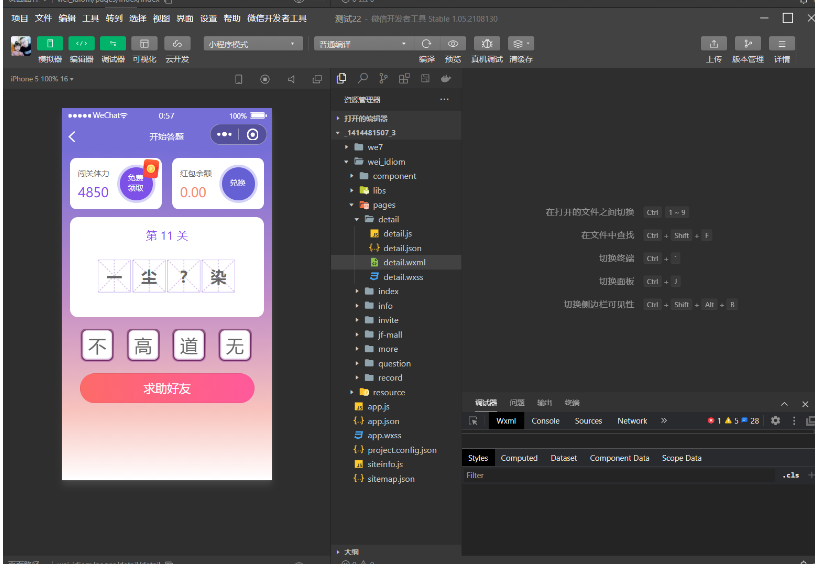The image size is (815, 564).
Task: Open the iPhone 5 device dropdown
Action: pos(42,79)
